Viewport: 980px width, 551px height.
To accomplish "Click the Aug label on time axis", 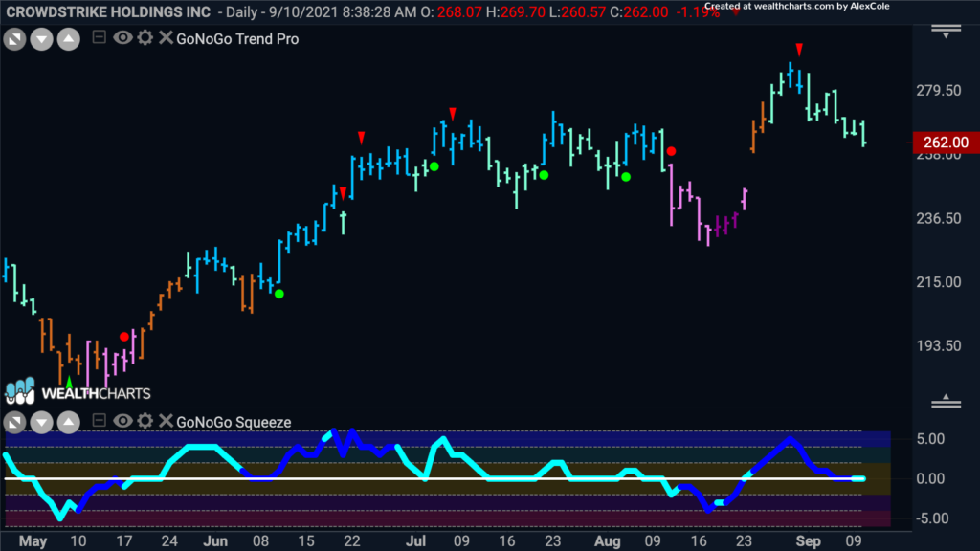I will (x=608, y=541).
